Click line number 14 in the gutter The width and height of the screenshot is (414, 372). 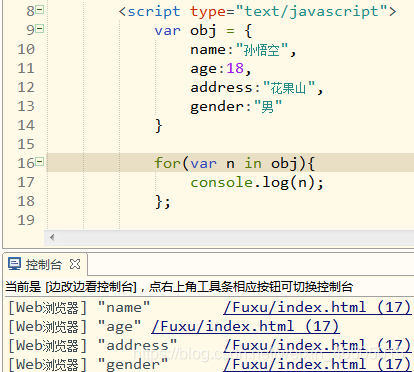pyautogui.click(x=26, y=125)
